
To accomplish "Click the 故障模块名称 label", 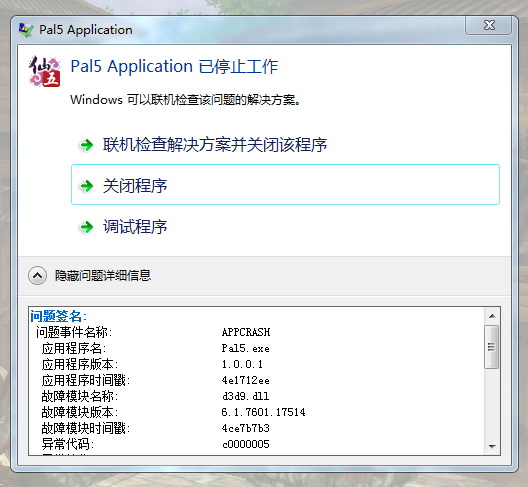I will [x=80, y=396].
